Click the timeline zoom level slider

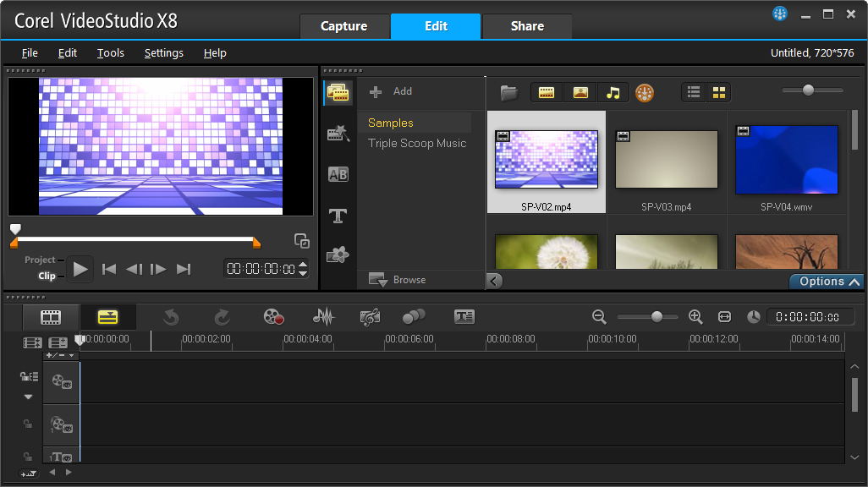pyautogui.click(x=656, y=317)
